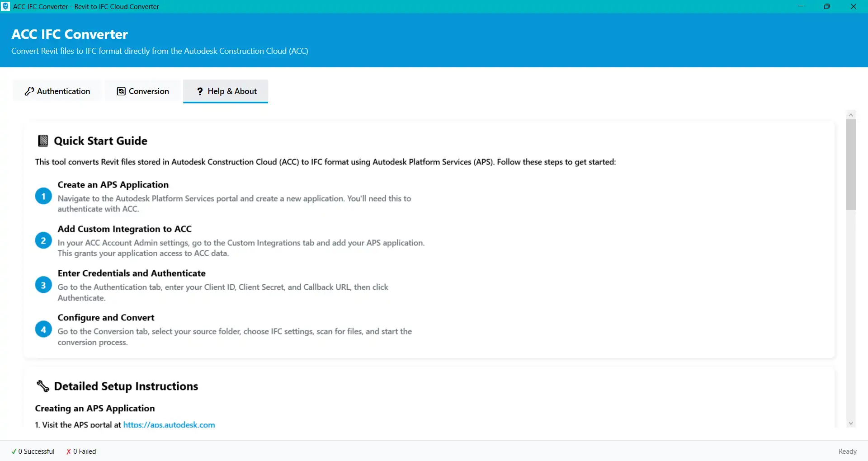Click the Ready status text
The image size is (868, 461).
point(847,451)
